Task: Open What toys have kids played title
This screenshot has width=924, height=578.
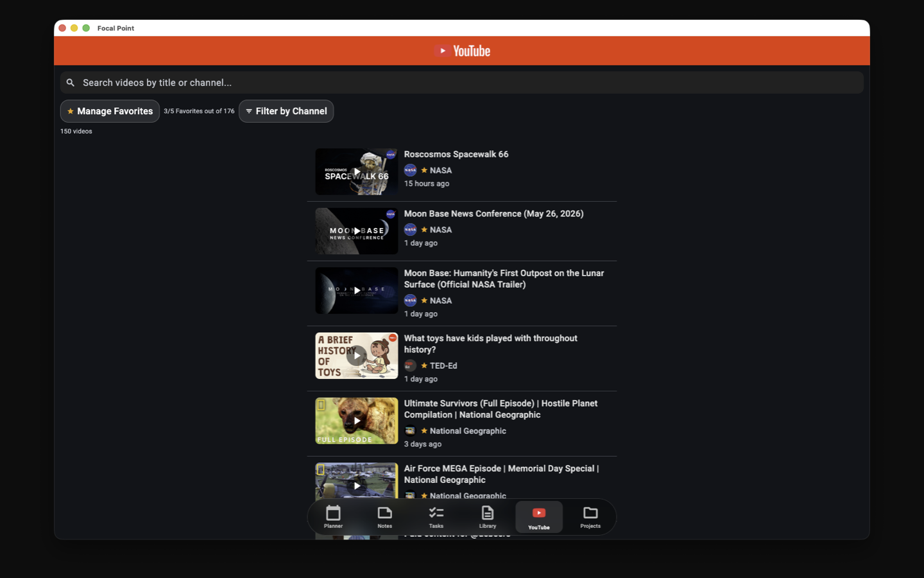Action: [491, 344]
